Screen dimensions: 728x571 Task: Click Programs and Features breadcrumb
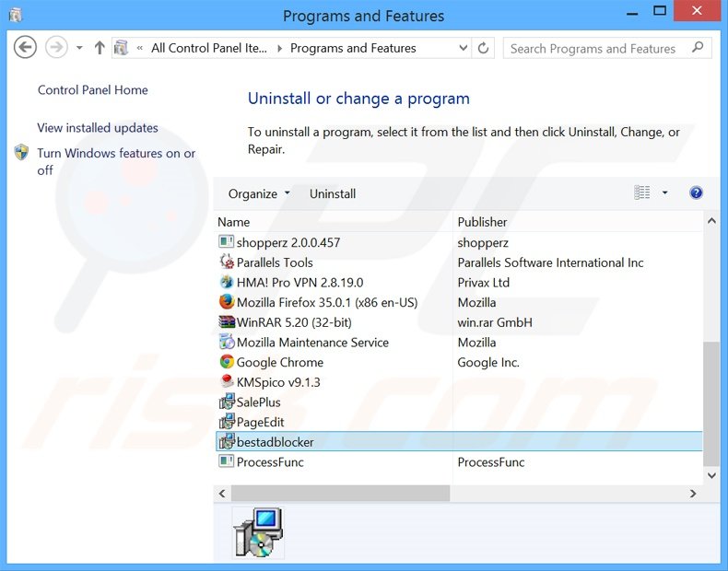[x=353, y=48]
